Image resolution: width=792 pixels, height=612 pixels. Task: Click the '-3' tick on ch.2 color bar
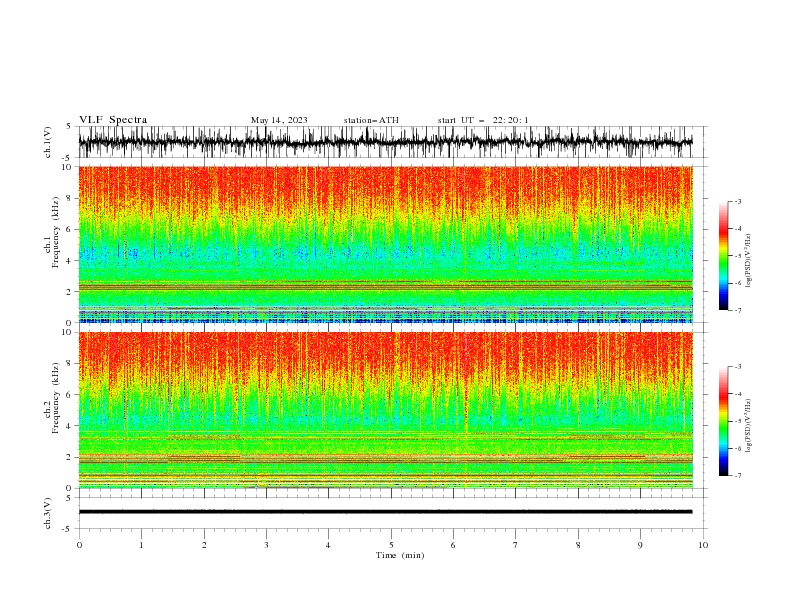click(737, 367)
